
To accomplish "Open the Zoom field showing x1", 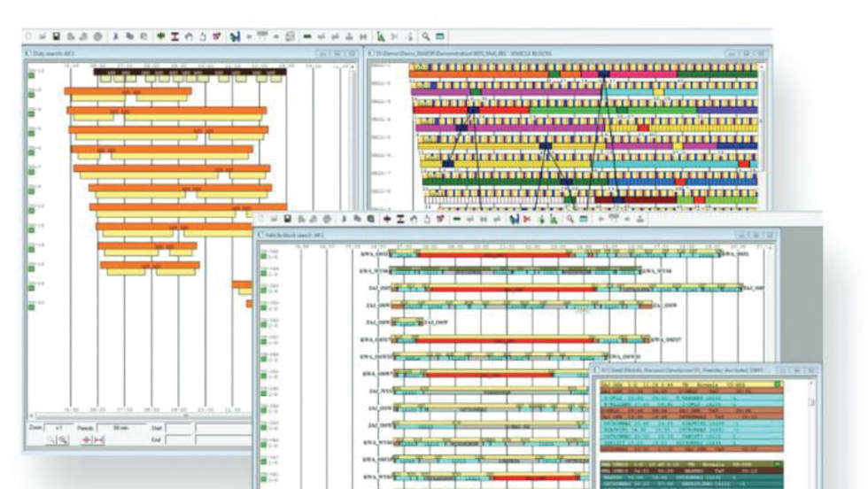I will pyautogui.click(x=58, y=426).
